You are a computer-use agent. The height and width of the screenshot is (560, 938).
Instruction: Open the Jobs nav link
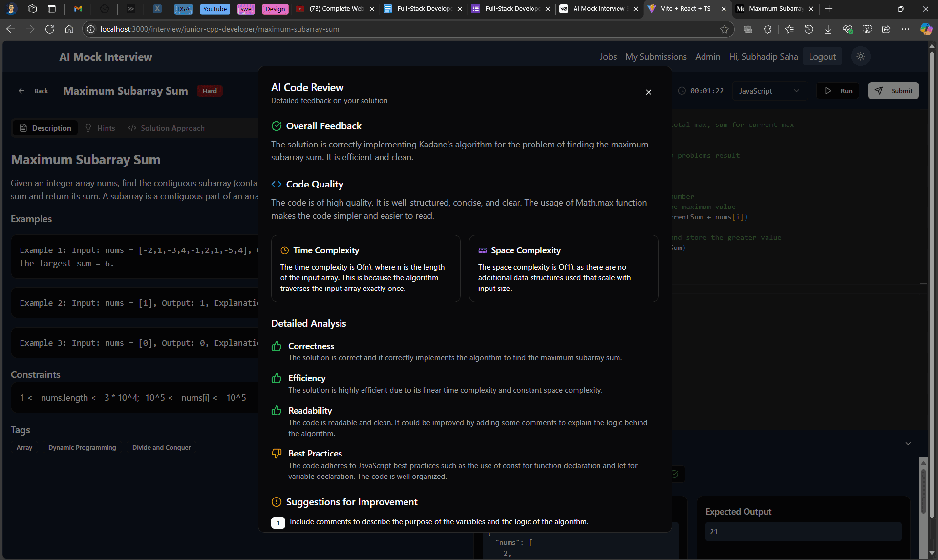pos(608,57)
